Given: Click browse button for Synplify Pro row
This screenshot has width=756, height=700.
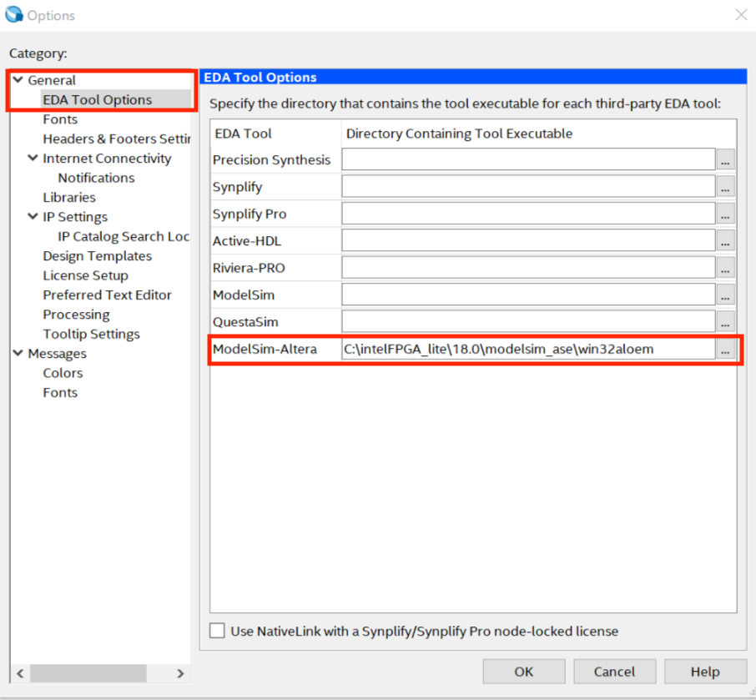Looking at the screenshot, I should (725, 214).
